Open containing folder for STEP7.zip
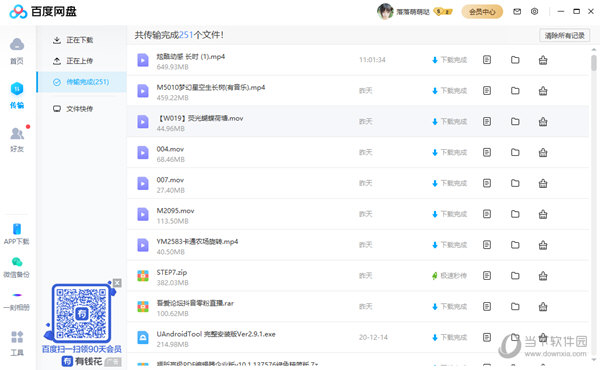 tap(515, 275)
